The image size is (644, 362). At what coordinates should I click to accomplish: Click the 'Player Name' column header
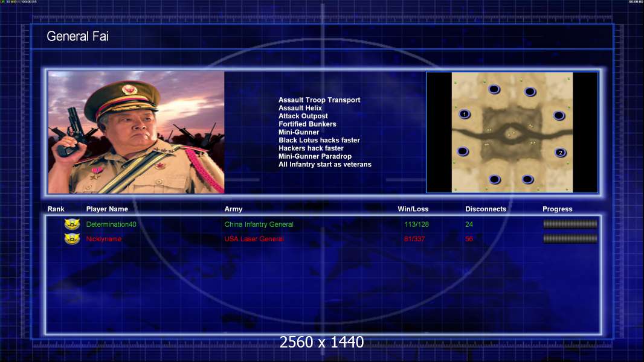coord(107,209)
